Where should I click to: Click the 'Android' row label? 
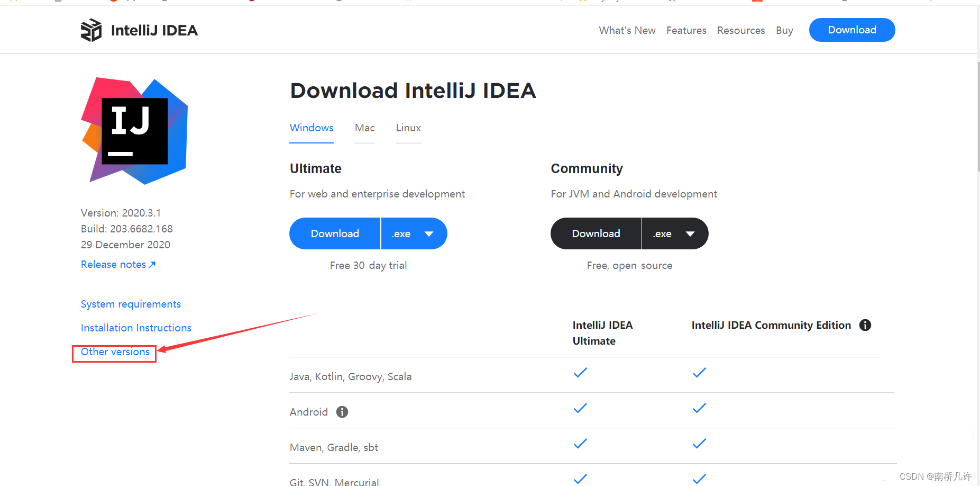pyautogui.click(x=309, y=412)
